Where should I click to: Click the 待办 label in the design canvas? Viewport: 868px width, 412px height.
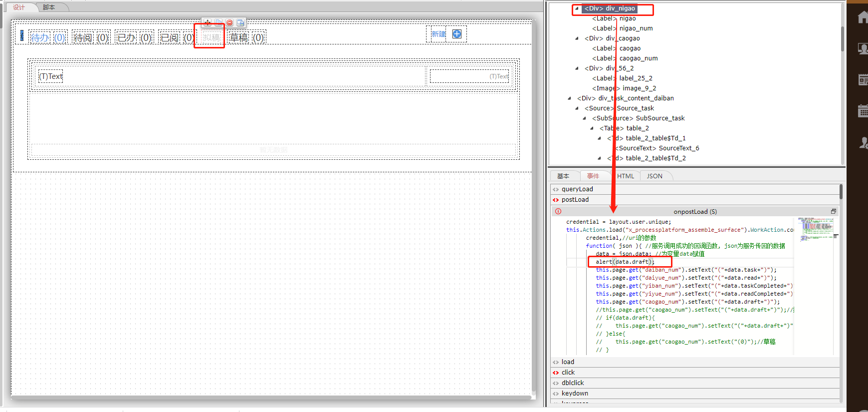tap(40, 37)
